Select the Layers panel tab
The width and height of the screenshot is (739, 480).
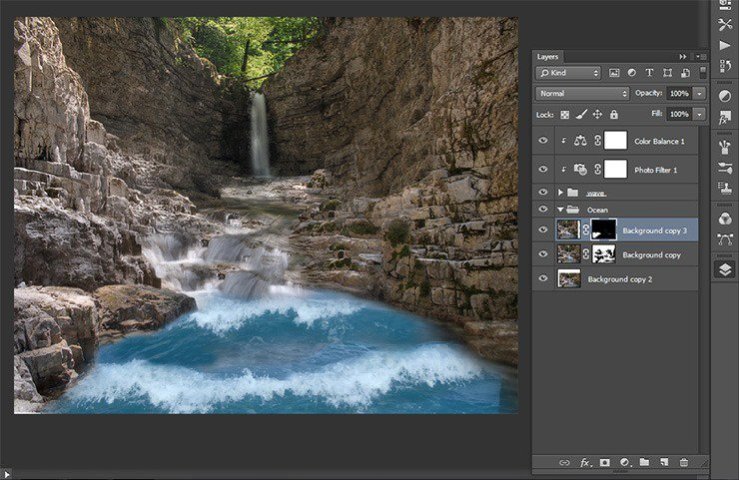(547, 57)
